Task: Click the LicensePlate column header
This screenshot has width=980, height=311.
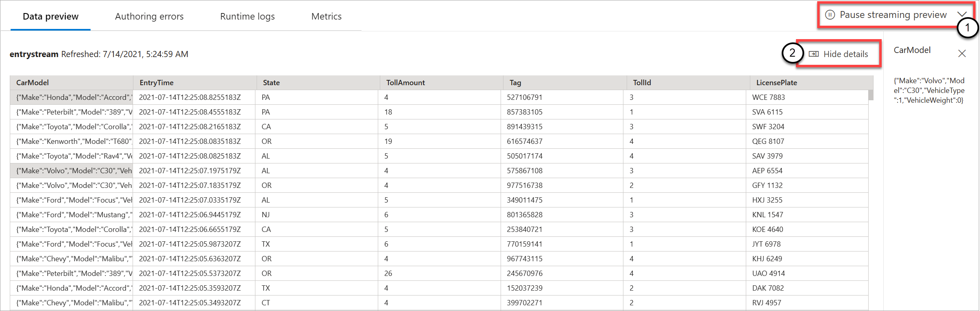Action: pyautogui.click(x=776, y=83)
